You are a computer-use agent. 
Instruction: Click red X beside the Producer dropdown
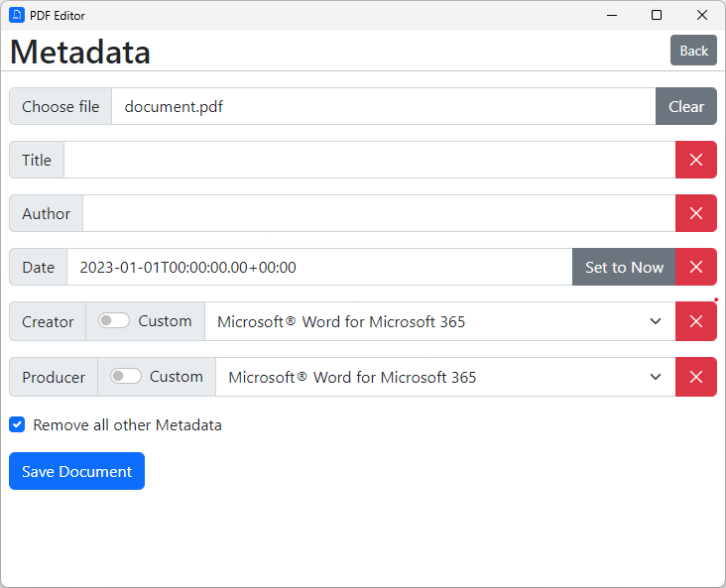pyautogui.click(x=695, y=377)
